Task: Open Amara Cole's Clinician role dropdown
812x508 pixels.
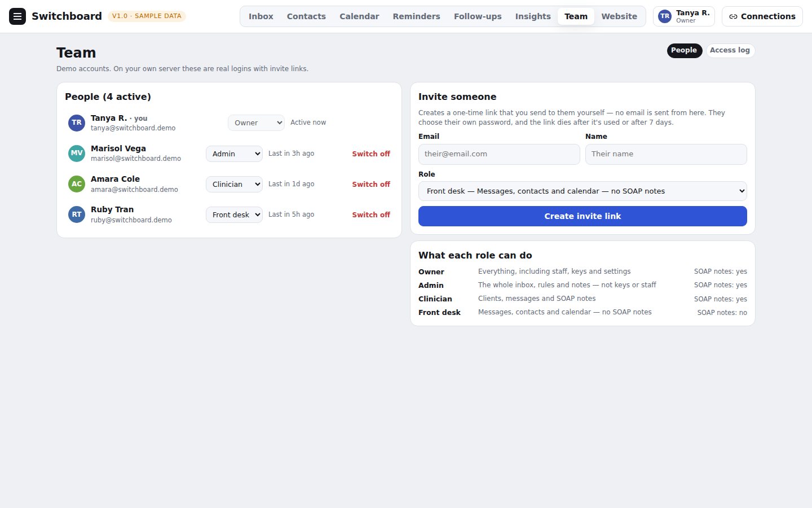Action: pyautogui.click(x=234, y=184)
